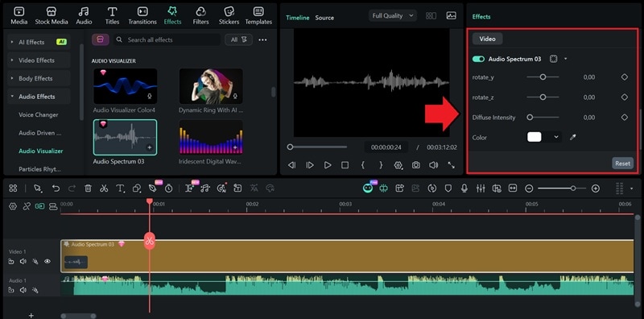Click the Video tab in Effects panel

pyautogui.click(x=488, y=39)
